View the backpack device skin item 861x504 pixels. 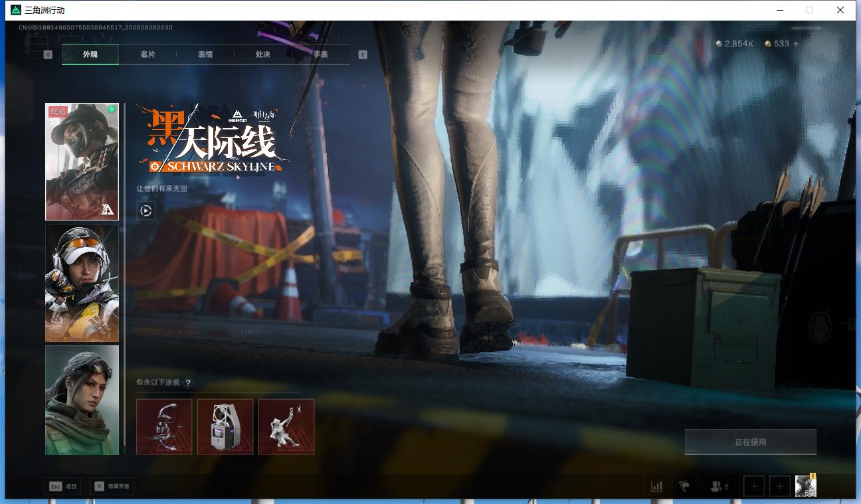pyautogui.click(x=225, y=426)
